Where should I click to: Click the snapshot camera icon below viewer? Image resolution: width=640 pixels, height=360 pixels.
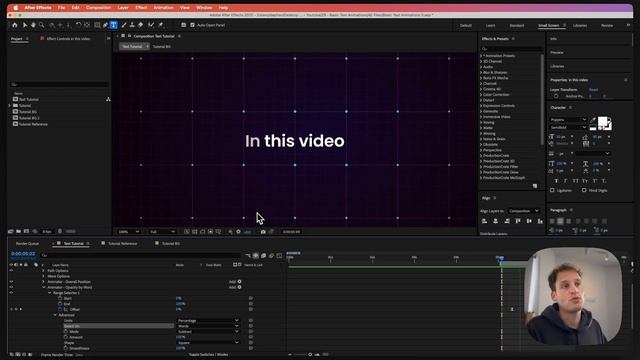(263, 231)
